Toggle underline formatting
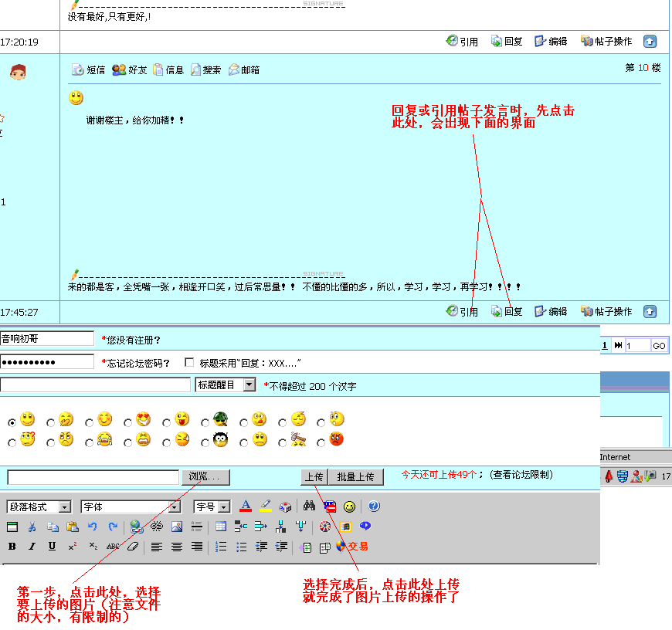This screenshot has width=672, height=630. coord(52,547)
